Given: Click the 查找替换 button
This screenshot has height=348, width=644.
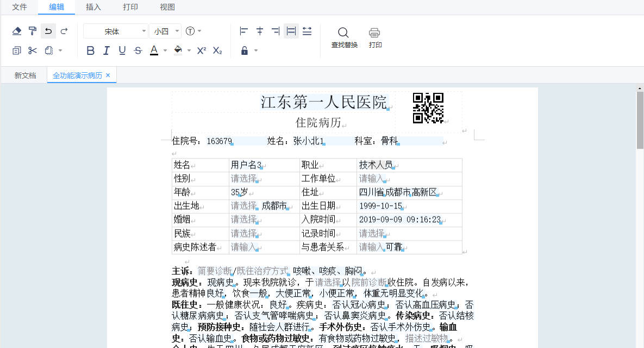Looking at the screenshot, I should [344, 37].
